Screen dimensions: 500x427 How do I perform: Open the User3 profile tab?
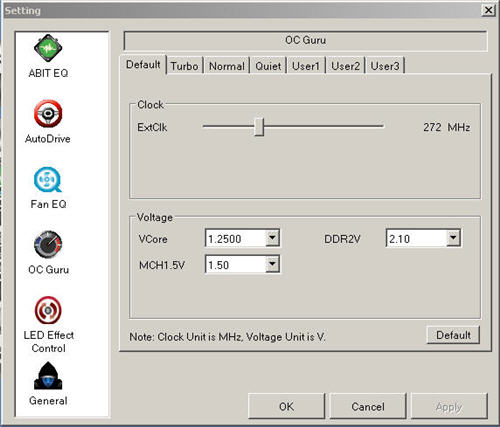tap(385, 66)
